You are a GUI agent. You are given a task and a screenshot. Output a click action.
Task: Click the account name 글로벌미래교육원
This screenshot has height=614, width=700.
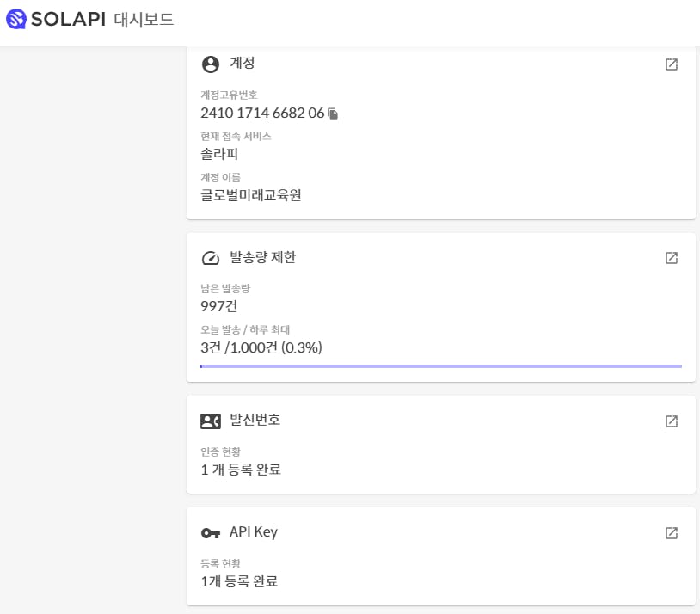(251, 194)
